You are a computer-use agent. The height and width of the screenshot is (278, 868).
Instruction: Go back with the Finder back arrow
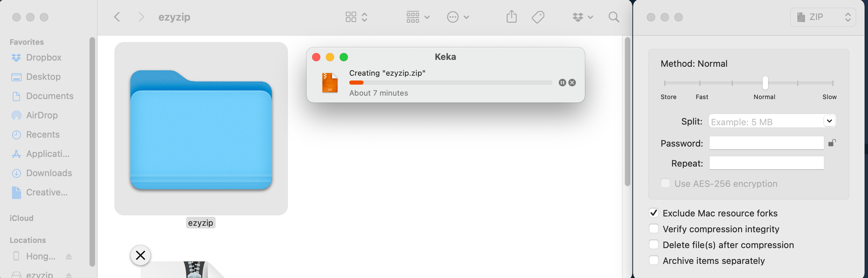point(117,17)
